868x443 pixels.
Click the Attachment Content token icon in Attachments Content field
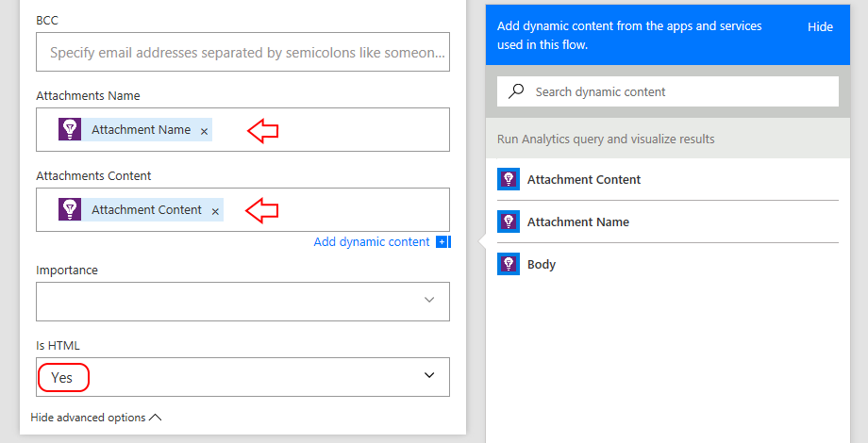(71, 209)
